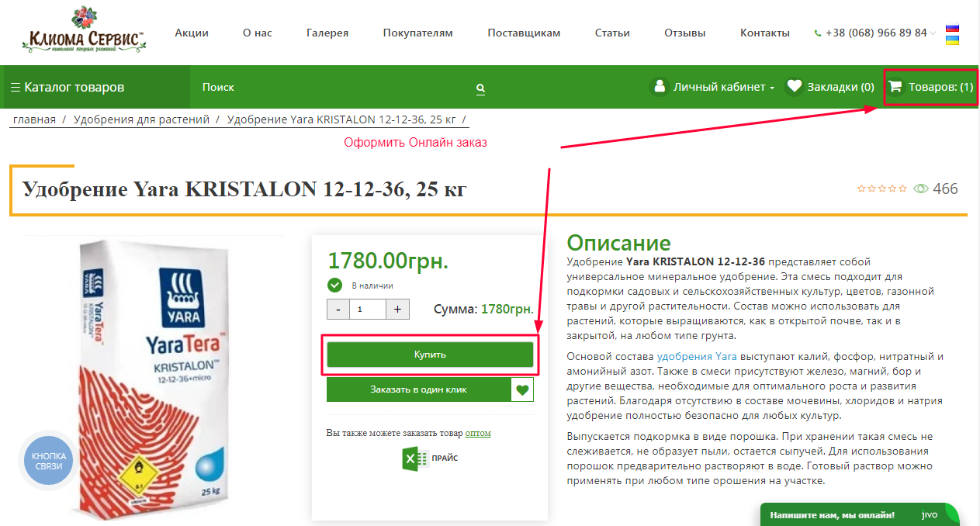Rate the product using the stars
The height and width of the screenshot is (526, 980).
pos(881,189)
